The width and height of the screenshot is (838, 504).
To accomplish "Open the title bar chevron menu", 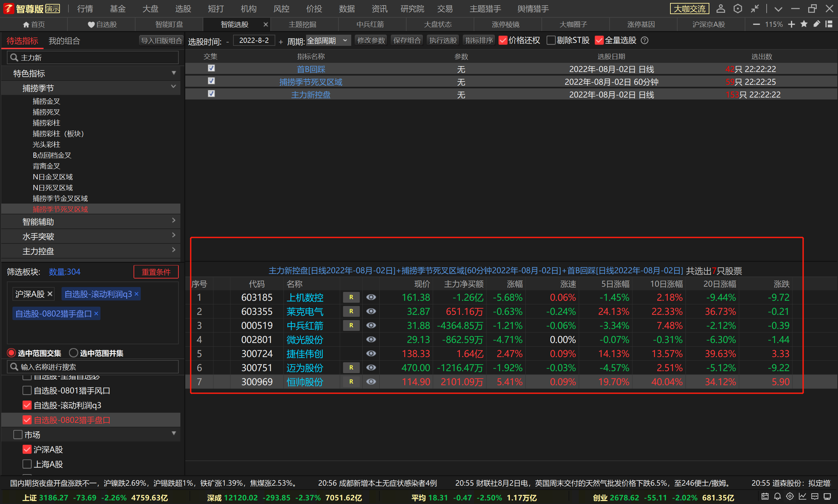I will pos(778,9).
